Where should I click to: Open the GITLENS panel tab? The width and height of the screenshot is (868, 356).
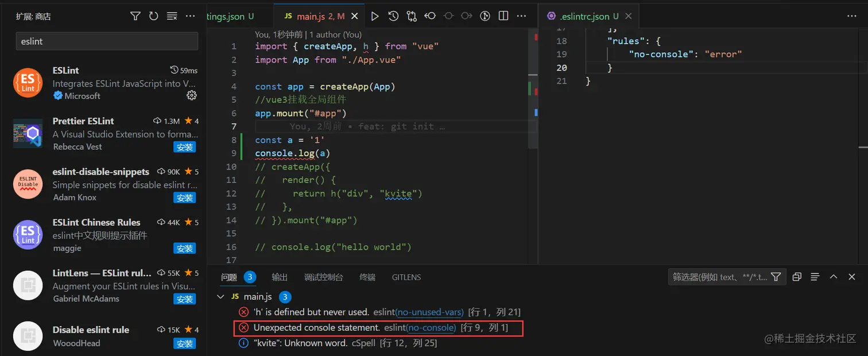coord(406,277)
